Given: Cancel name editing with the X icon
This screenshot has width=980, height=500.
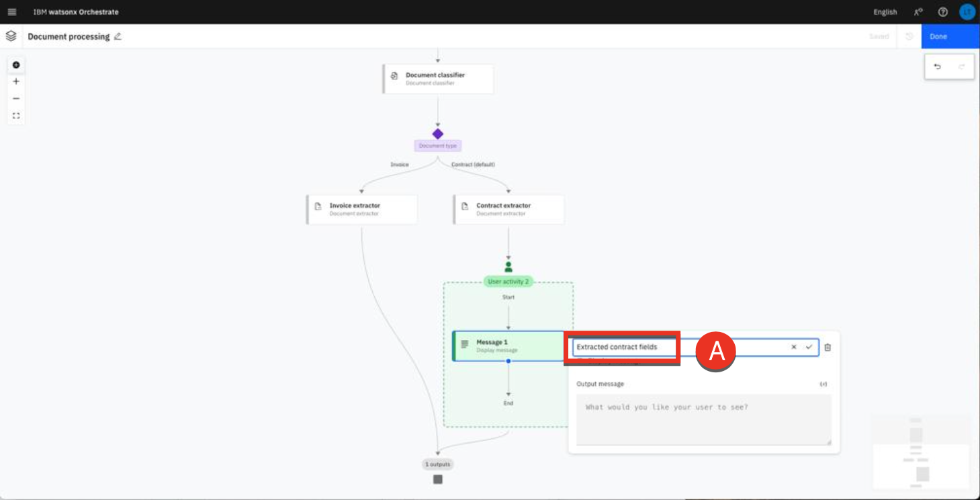Looking at the screenshot, I should pos(793,347).
